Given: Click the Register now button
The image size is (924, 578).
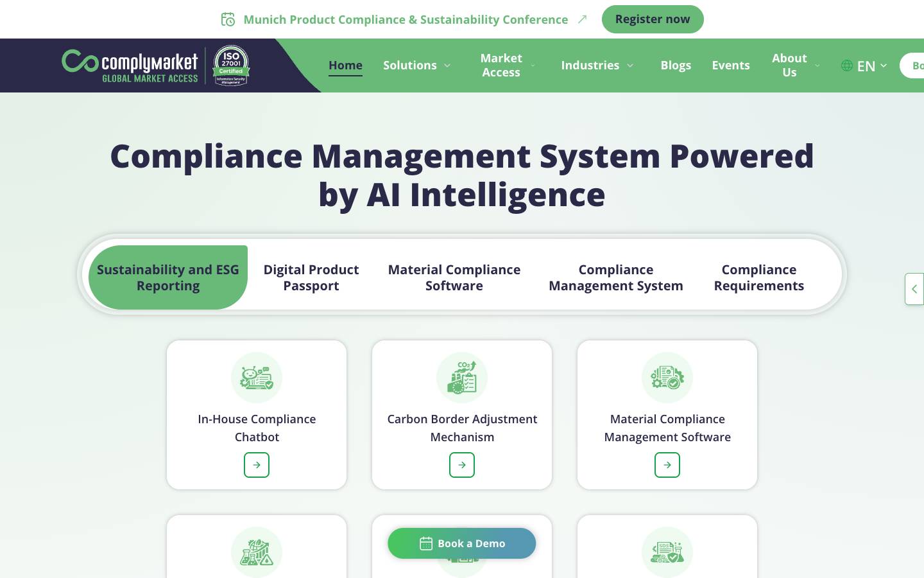Looking at the screenshot, I should tap(653, 19).
